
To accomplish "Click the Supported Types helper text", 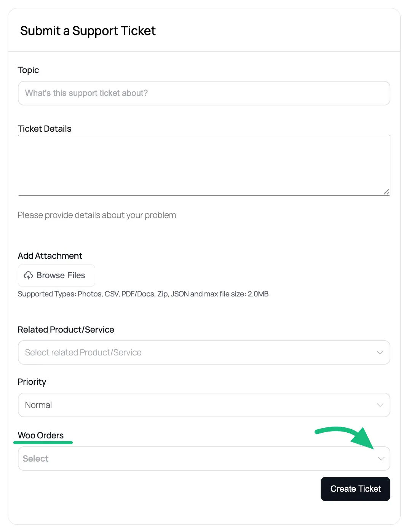I will [x=143, y=294].
